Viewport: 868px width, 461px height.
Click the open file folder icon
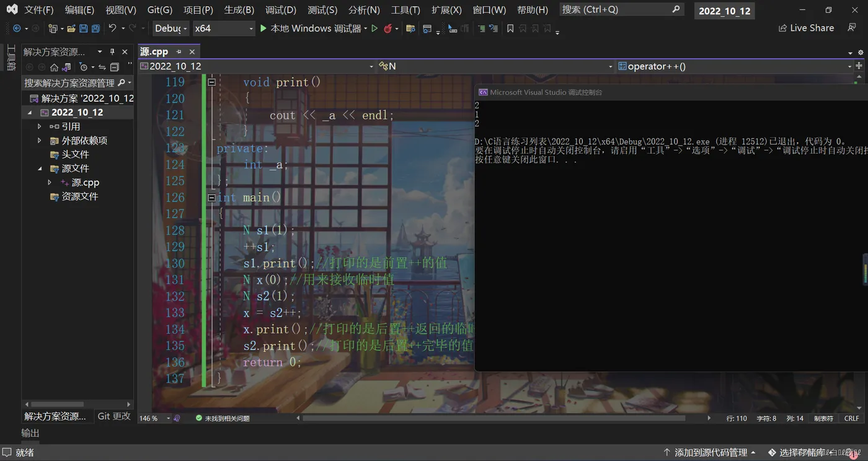(71, 29)
